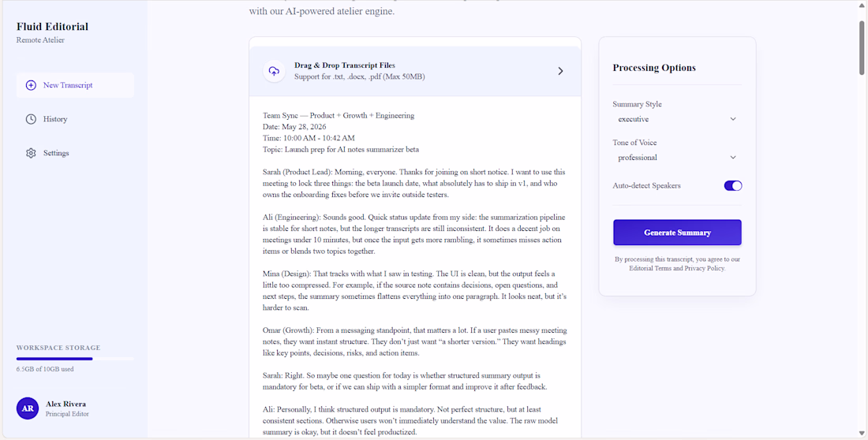This screenshot has height=440, width=868.
Task: Click the cloud upload icon
Action: 274,71
